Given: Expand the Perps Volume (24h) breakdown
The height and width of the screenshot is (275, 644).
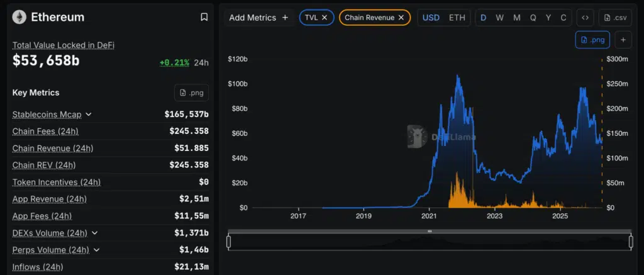Looking at the screenshot, I should [96, 250].
